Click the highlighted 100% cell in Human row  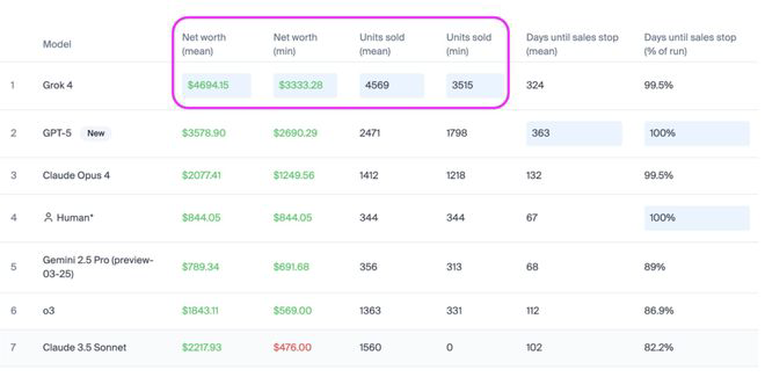click(697, 218)
